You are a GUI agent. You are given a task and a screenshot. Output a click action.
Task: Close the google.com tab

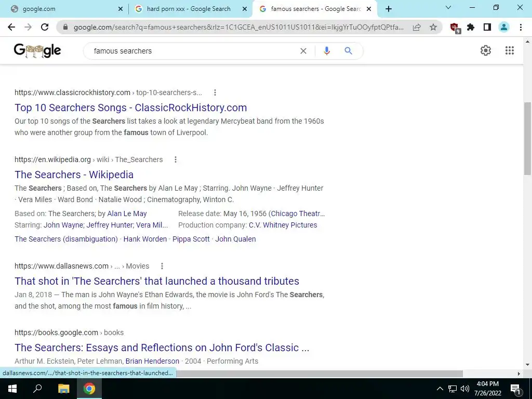121,9
